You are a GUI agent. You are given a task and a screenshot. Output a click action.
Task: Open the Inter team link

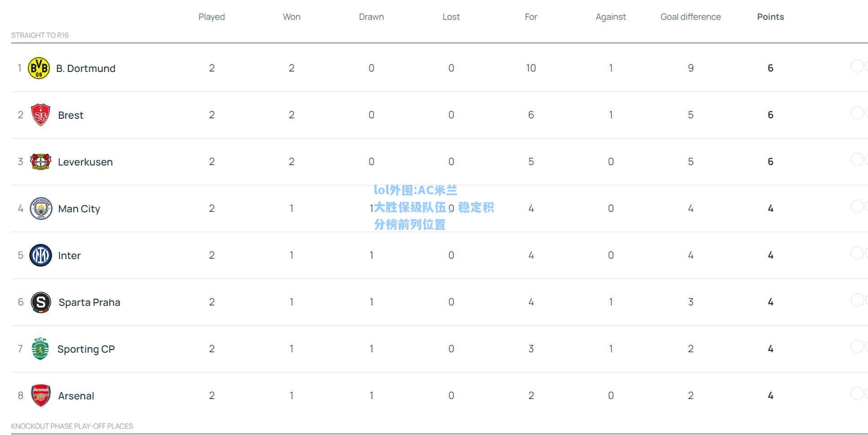pyautogui.click(x=69, y=256)
